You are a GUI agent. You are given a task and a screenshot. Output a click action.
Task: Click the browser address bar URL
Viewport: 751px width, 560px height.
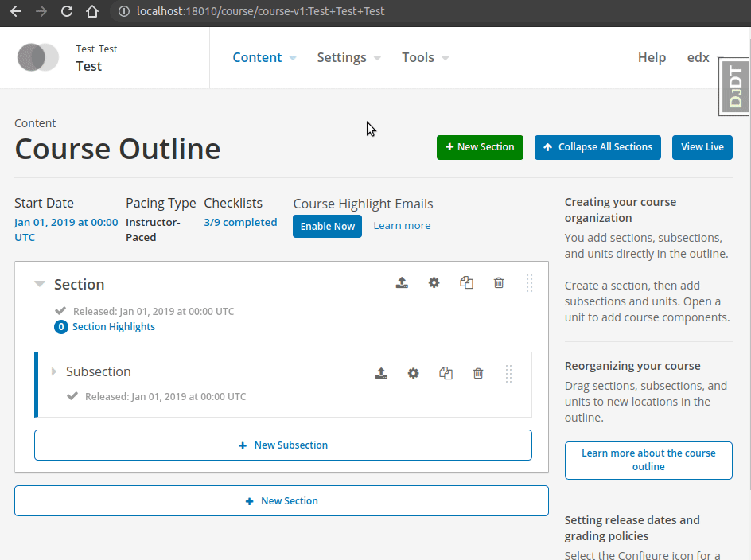(x=261, y=11)
